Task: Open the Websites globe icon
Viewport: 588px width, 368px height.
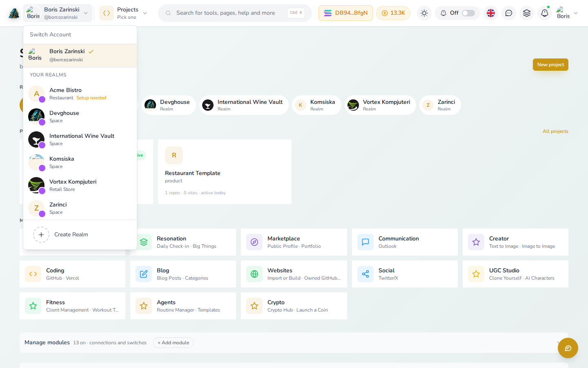Action: [254, 274]
